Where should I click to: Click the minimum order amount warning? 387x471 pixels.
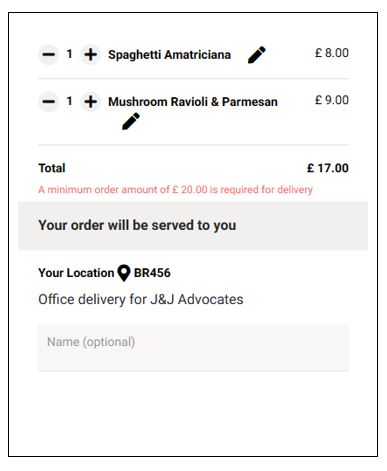pyautogui.click(x=175, y=190)
